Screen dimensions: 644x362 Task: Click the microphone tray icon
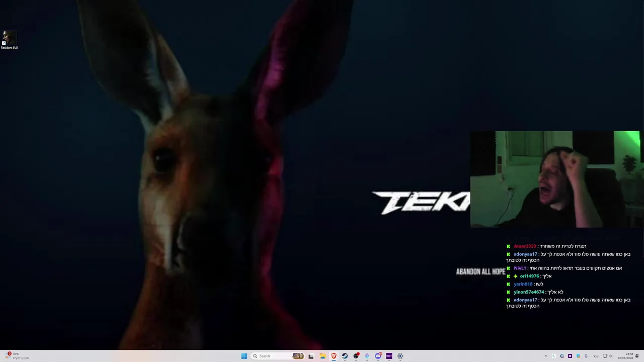[x=586, y=356]
